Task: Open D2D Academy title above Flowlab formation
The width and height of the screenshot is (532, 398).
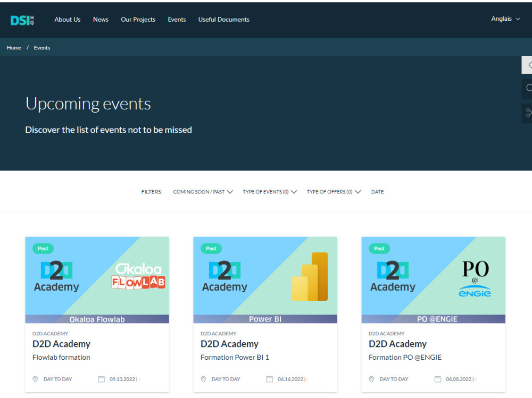Action: tap(61, 344)
